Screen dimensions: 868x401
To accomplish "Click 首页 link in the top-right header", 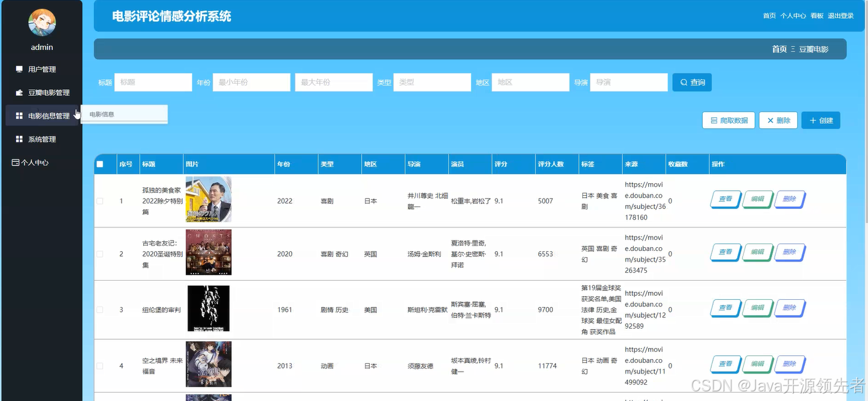I will [769, 16].
